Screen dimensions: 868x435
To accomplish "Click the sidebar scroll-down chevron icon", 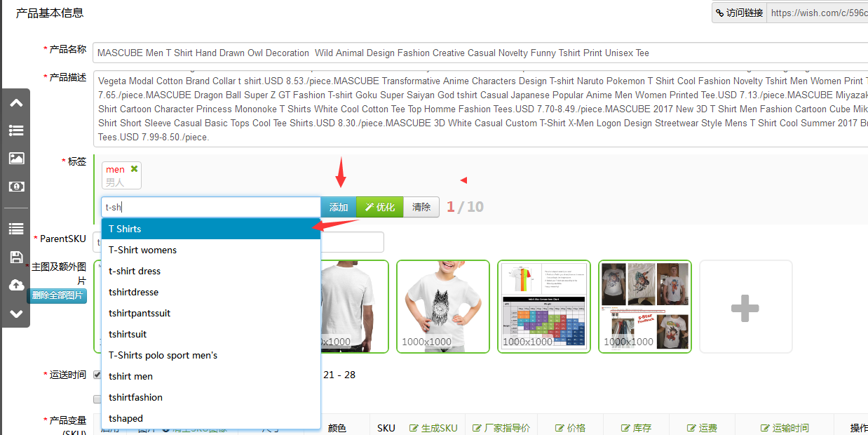I will click(x=16, y=314).
